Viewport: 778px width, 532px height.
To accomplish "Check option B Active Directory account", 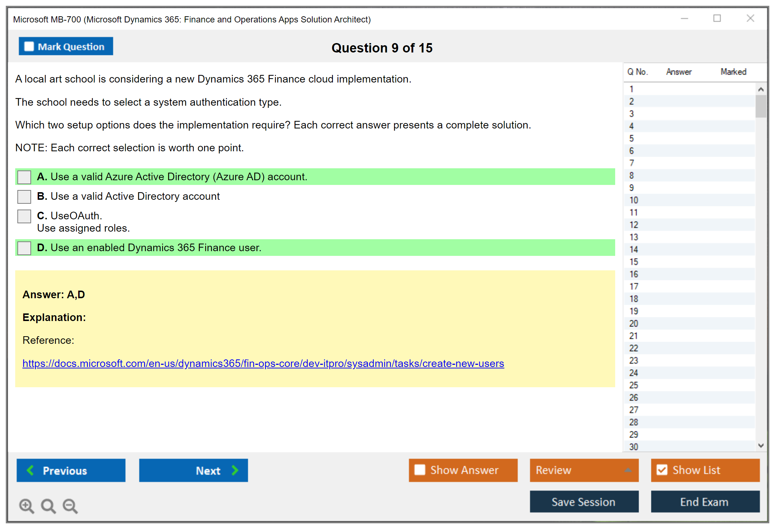I will [x=24, y=197].
